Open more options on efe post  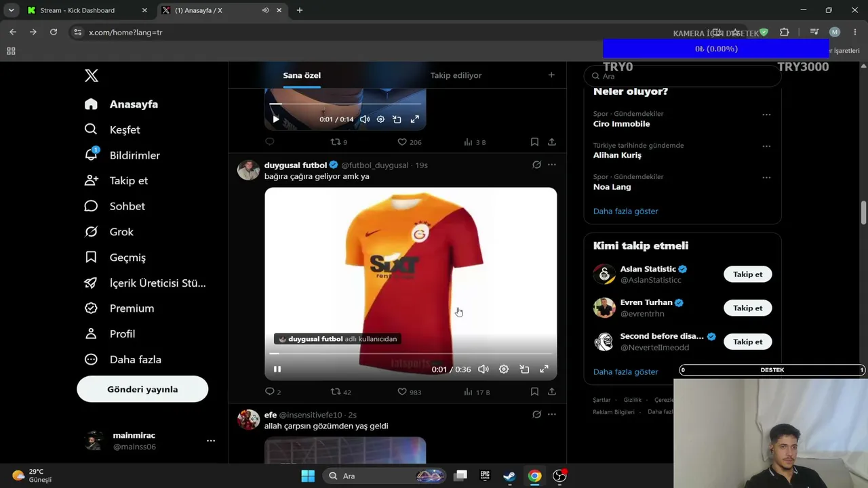pyautogui.click(x=552, y=414)
